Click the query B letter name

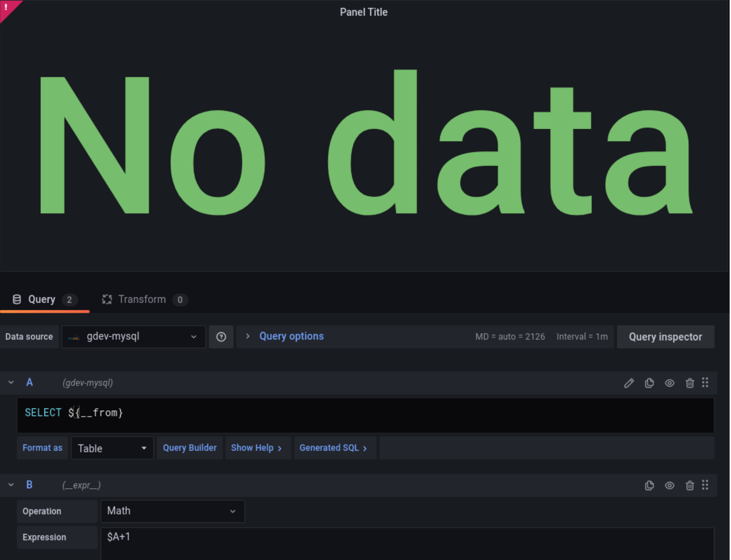coord(30,485)
